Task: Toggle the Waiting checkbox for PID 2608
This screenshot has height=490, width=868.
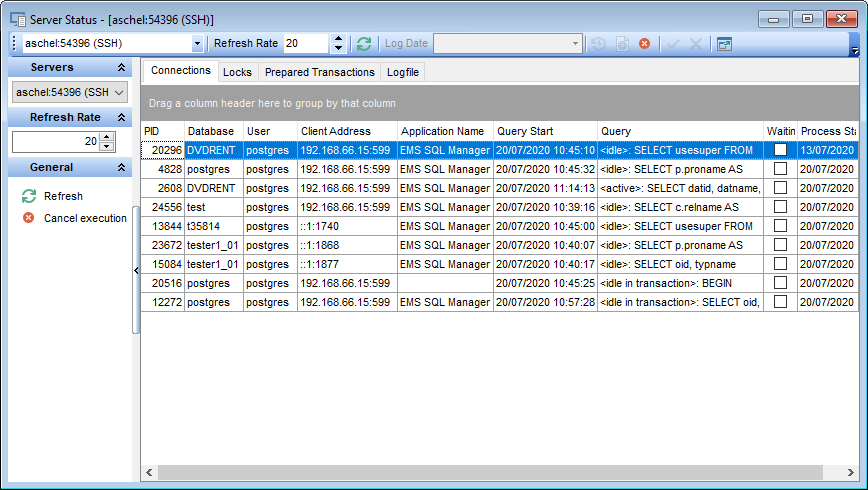Action: tap(780, 188)
